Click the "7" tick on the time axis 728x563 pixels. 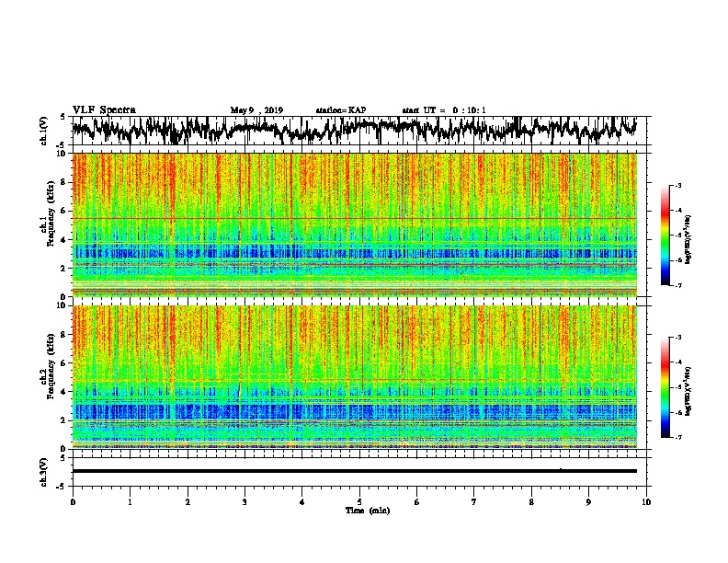(x=474, y=502)
